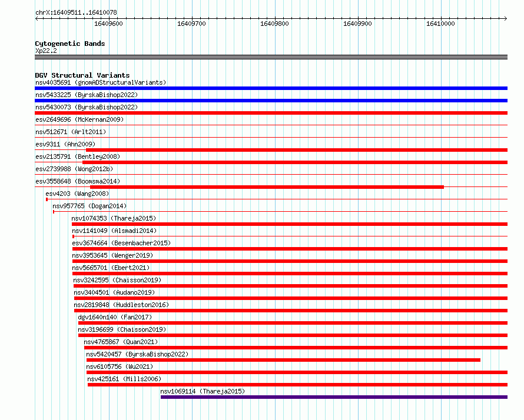
Task: Select the nsv957765 Dogan2014 label
Action: [89, 206]
